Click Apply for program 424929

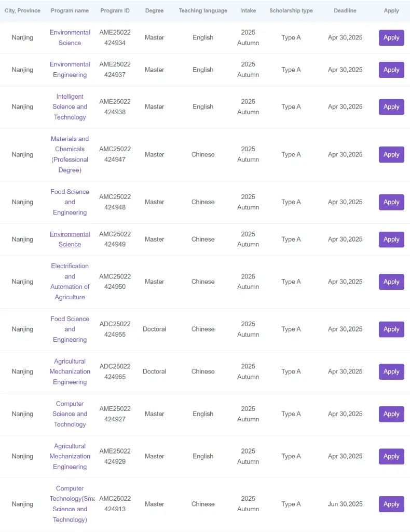[x=391, y=457]
